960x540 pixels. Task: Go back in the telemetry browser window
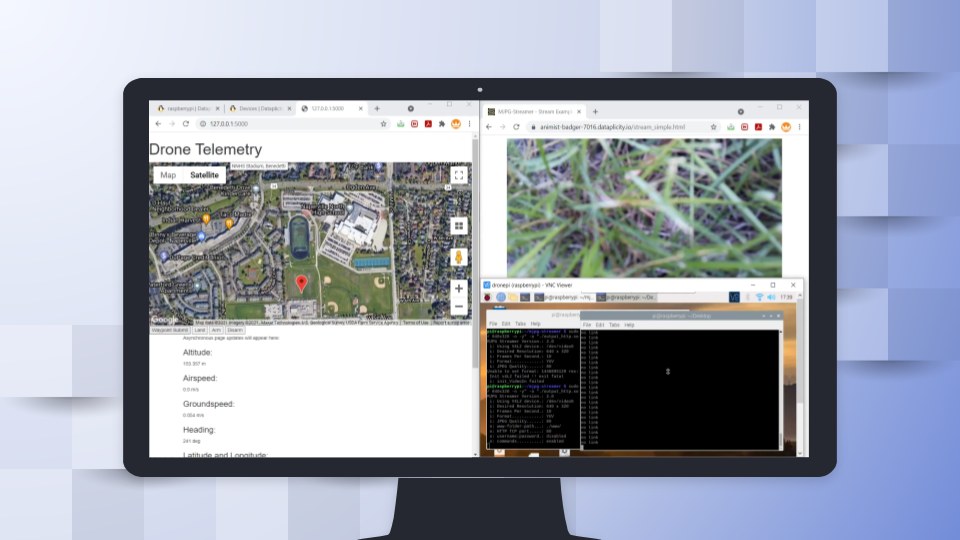(159, 124)
